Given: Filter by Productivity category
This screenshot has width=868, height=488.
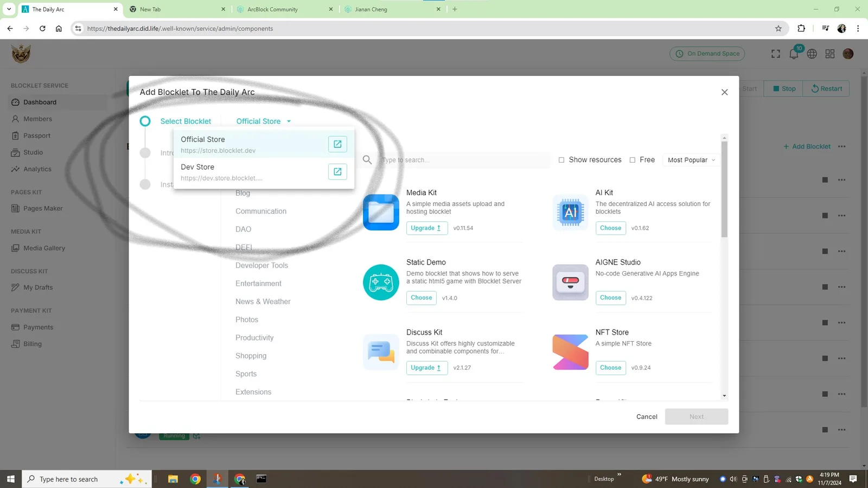Looking at the screenshot, I should pyautogui.click(x=254, y=338).
